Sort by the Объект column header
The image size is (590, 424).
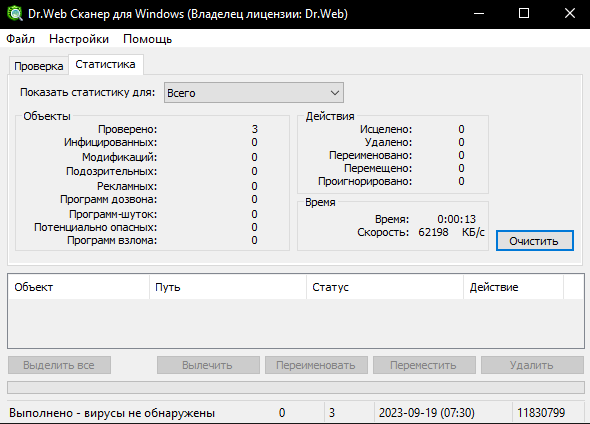click(x=78, y=287)
